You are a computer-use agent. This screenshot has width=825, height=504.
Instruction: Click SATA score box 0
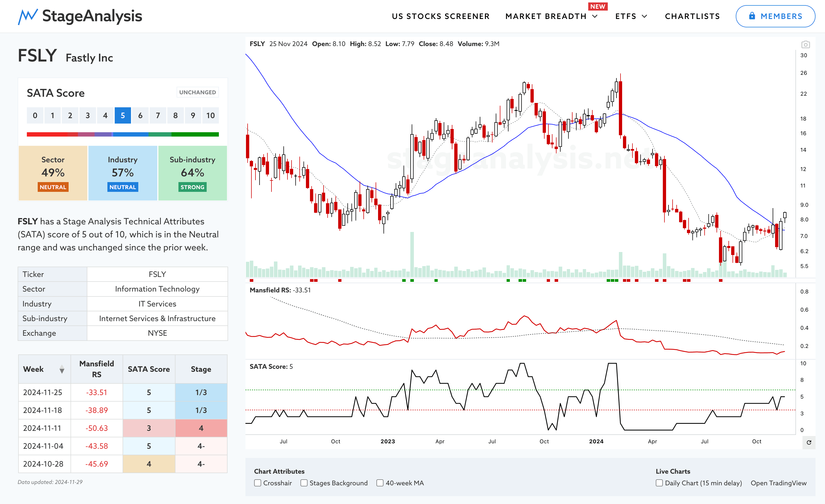[x=35, y=115]
